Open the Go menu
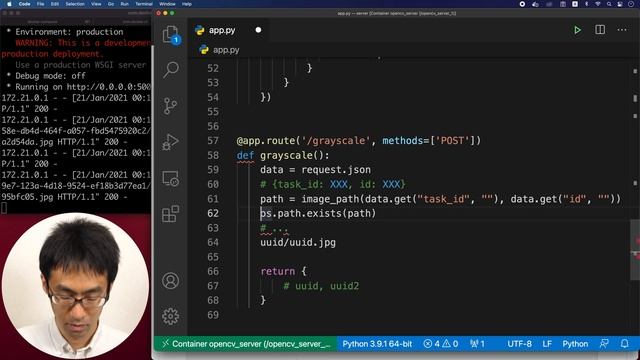Viewport: 640px width, 360px height. pyautogui.click(x=111, y=4)
